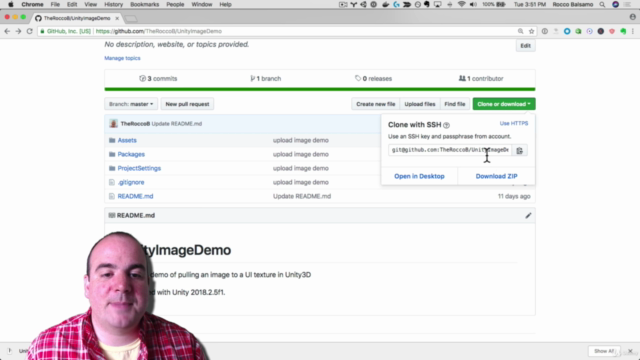This screenshot has width=640, height=360.
Task: Open the Branch: master dropdown
Action: click(x=131, y=104)
